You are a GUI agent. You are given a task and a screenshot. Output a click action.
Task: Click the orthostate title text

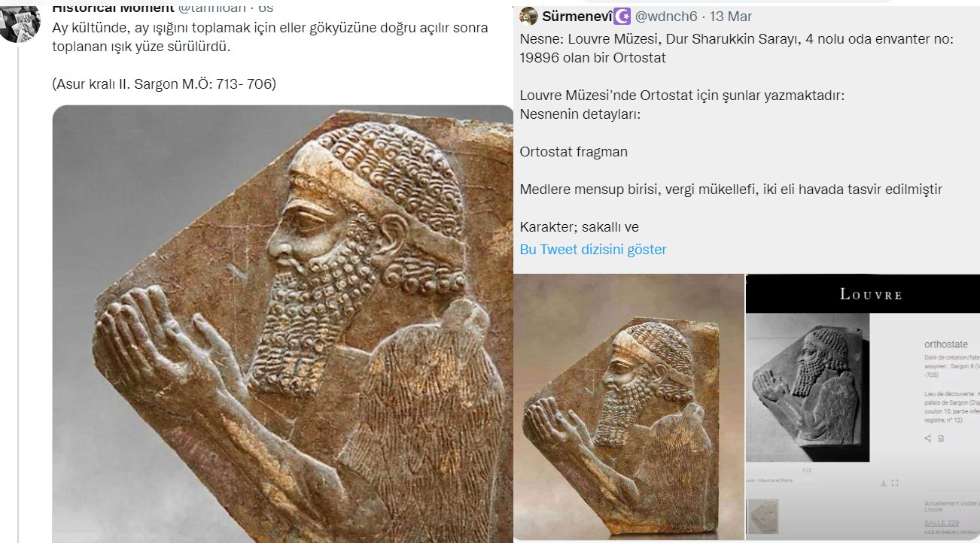pos(947,344)
